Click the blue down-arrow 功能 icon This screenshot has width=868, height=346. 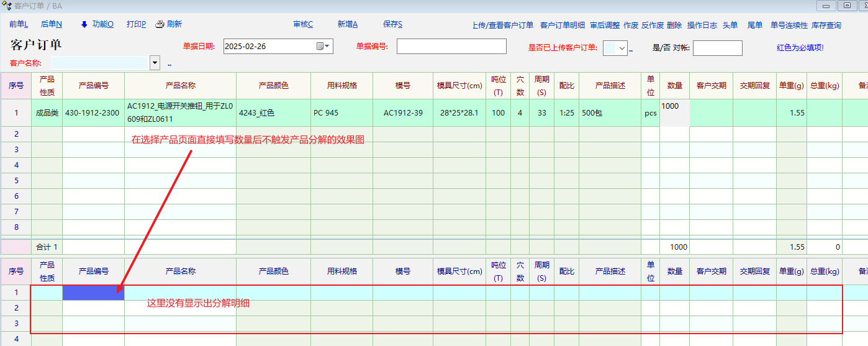84,24
